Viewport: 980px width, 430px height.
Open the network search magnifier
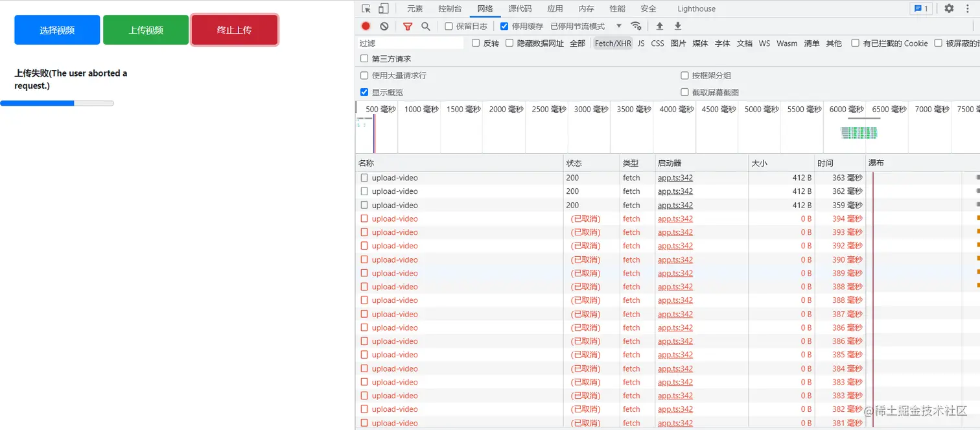pos(425,26)
